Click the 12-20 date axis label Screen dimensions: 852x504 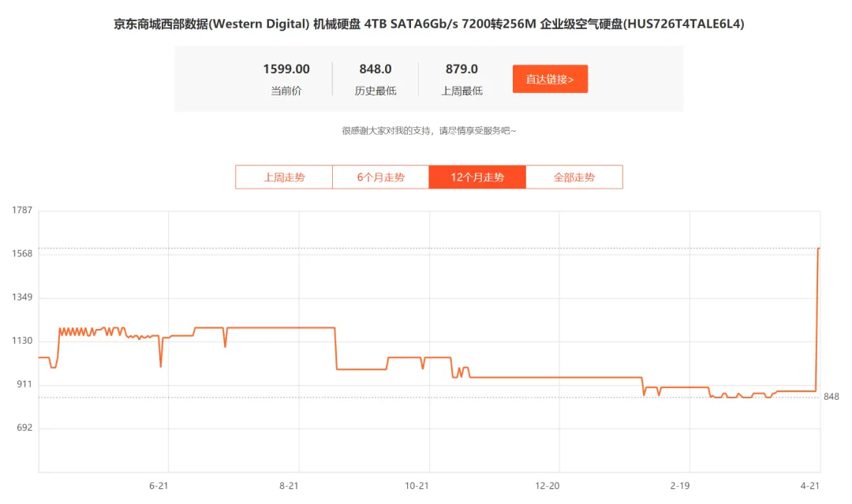click(549, 487)
